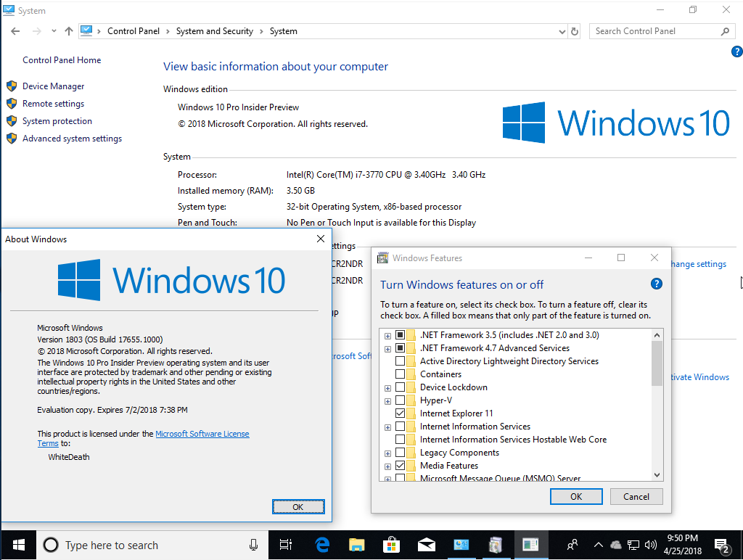The width and height of the screenshot is (743, 560).
Task: Activate the taskbar microphone for voice search
Action: 253,545
